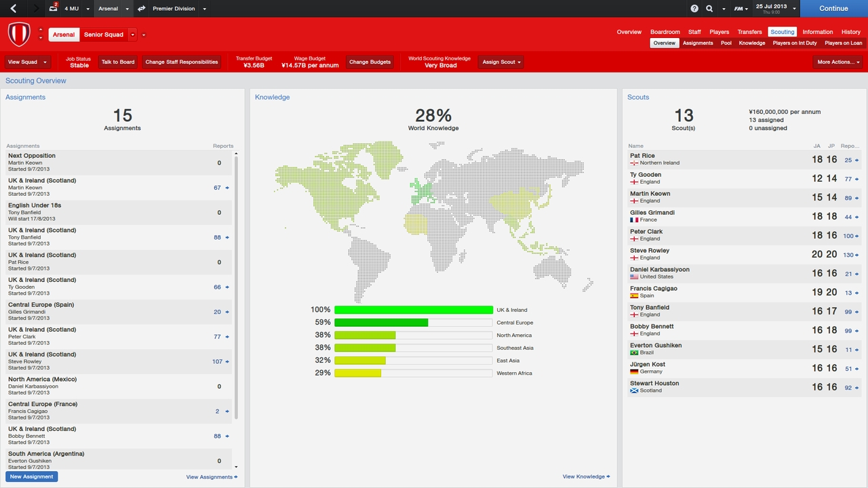Select the Next Opposition assignment row
This screenshot has height=488, width=868.
point(119,163)
